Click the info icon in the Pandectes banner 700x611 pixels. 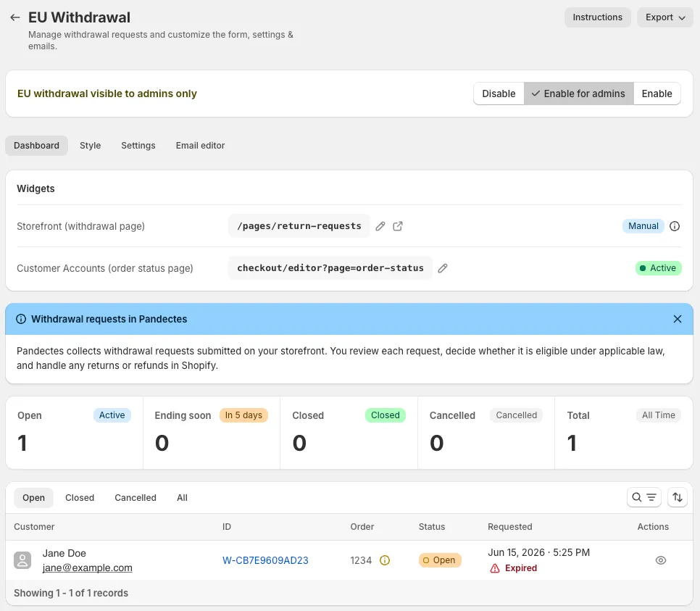pyautogui.click(x=21, y=320)
